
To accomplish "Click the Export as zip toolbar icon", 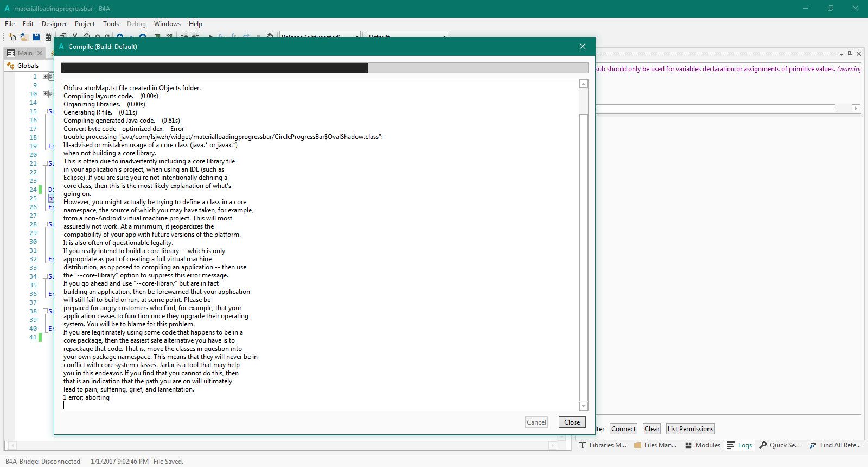I will point(48,37).
